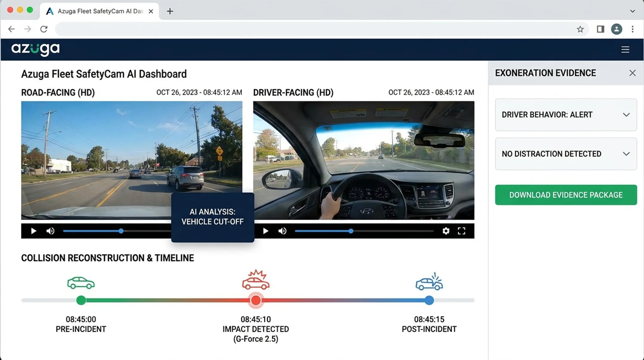Click the Azuga Fleet SafetyCam AI Dashboard title

coord(104,74)
